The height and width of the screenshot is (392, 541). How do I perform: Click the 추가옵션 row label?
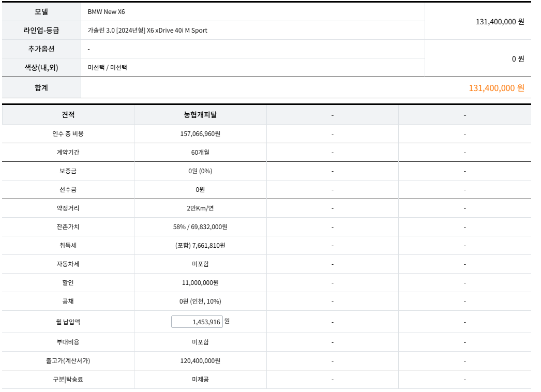(41, 49)
